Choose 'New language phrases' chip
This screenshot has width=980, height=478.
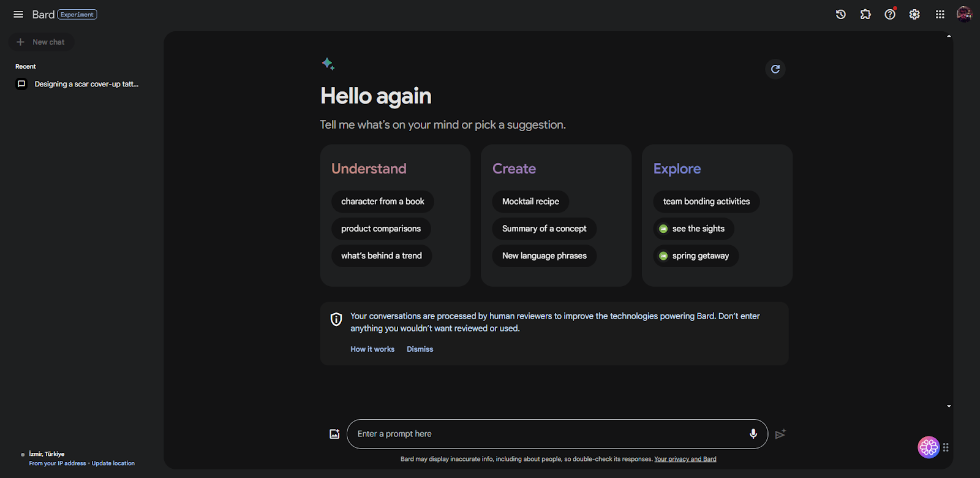click(x=545, y=256)
